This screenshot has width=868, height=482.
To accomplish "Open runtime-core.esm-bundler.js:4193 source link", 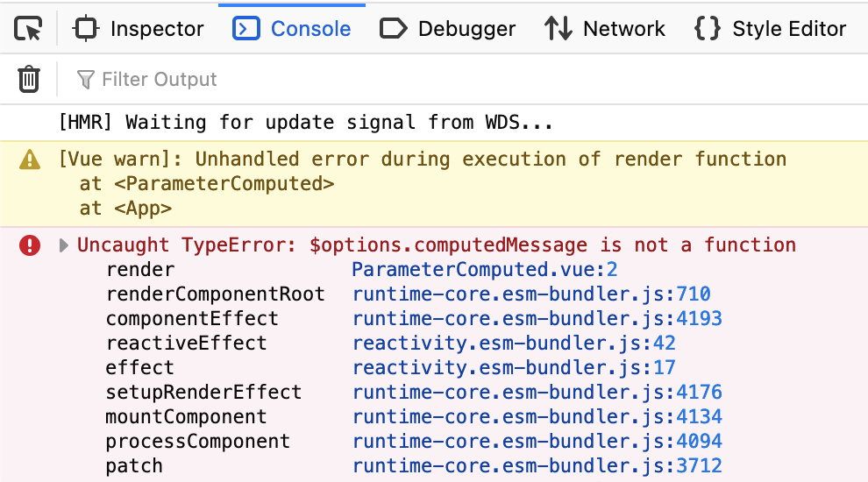I will (537, 319).
